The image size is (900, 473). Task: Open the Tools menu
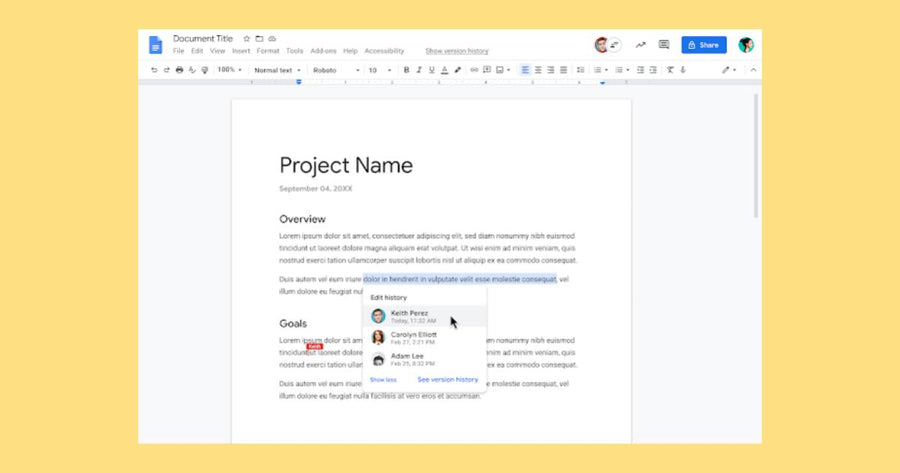click(x=294, y=51)
